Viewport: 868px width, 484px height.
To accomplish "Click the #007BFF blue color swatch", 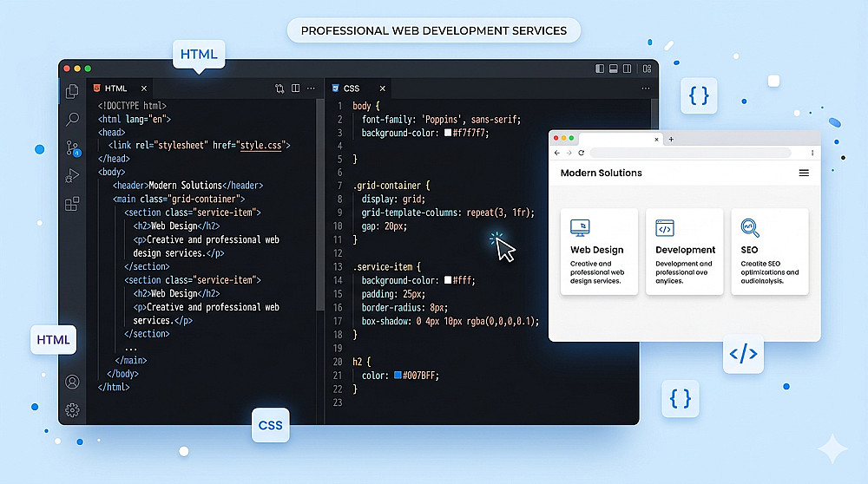I will click(x=398, y=375).
